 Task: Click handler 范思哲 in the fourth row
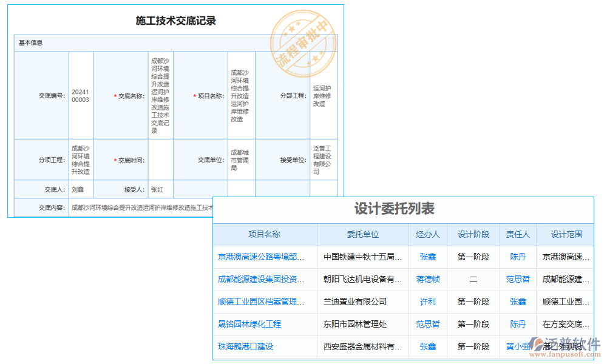427,325
